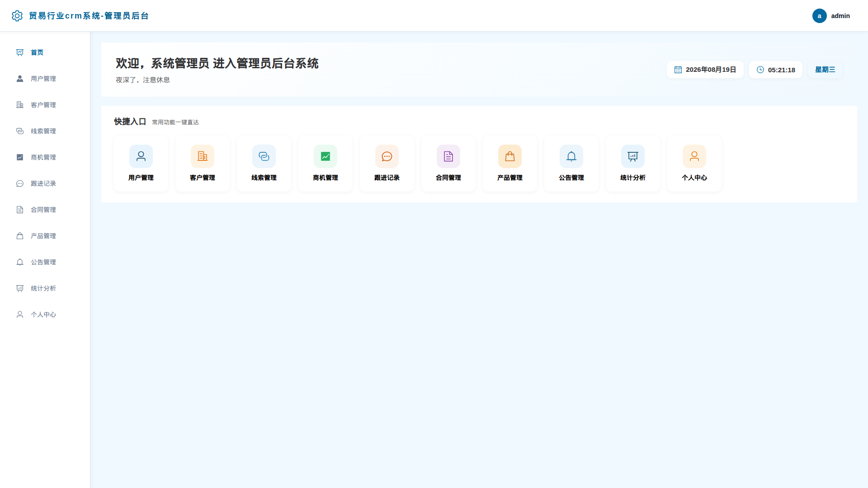Click the 线索管理 quick entry label
The image size is (868, 488).
264,178
